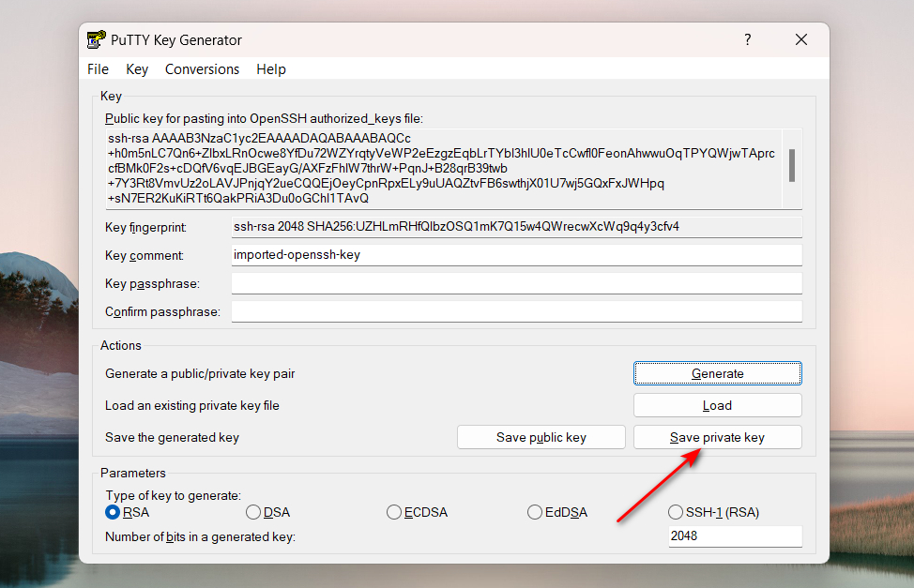Viewport: 914px width, 588px height.
Task: Click the 'Key comment:' label
Action: [145, 255]
